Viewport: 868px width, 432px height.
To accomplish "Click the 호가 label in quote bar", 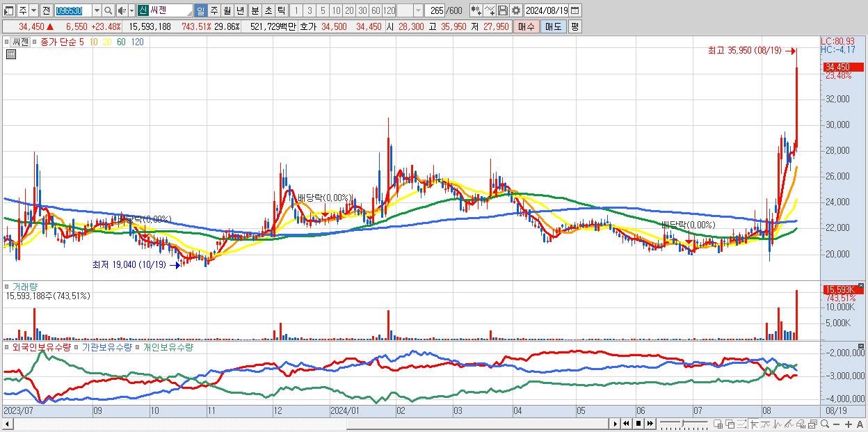I will tap(308, 26).
